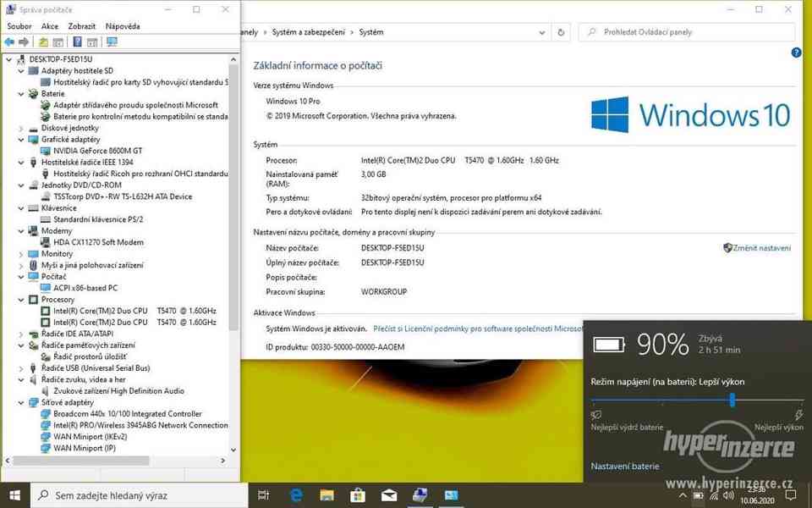Collapse the Grafické adaptéry category

(21, 140)
